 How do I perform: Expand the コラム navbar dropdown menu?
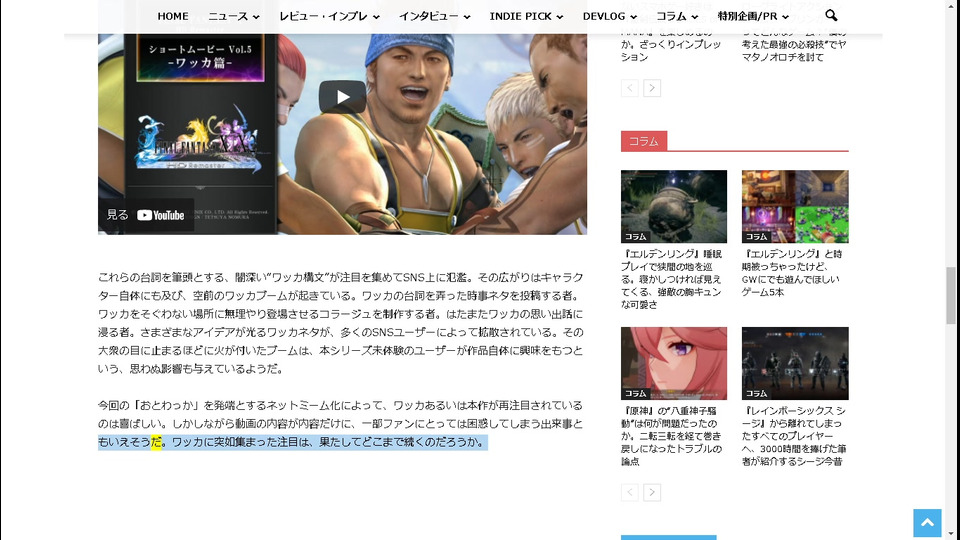677,17
